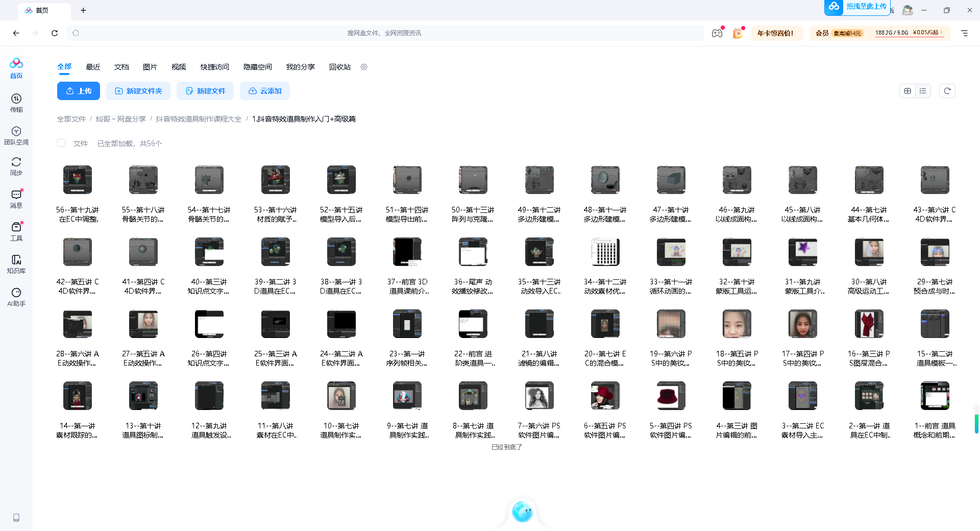
Task: Open the AI助手 assistant icon
Action: click(x=16, y=297)
